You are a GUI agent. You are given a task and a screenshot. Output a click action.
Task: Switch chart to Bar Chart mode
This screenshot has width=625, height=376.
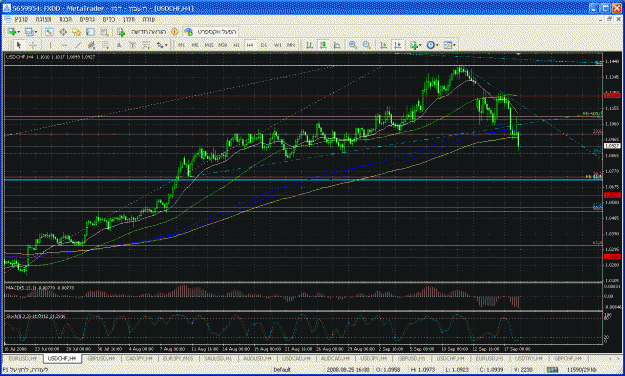(x=309, y=45)
